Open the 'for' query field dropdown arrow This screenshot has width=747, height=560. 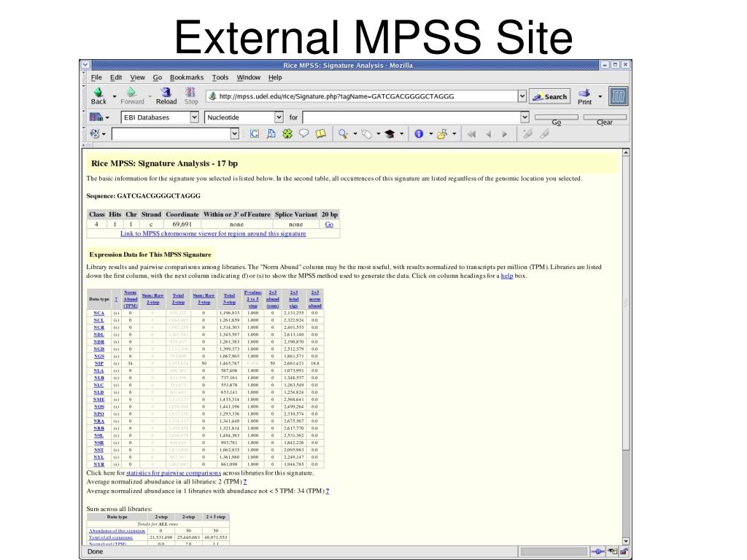[x=525, y=117]
